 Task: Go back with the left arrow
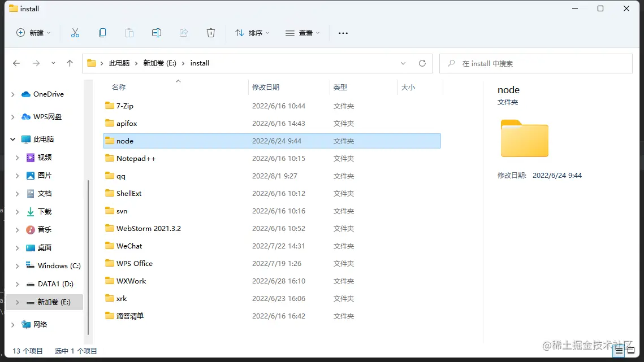[16, 63]
